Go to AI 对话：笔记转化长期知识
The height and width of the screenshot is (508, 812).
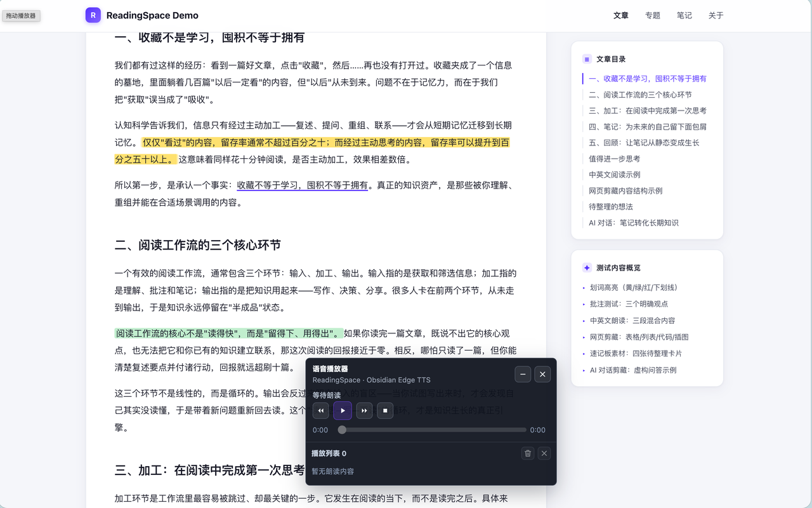(x=634, y=223)
